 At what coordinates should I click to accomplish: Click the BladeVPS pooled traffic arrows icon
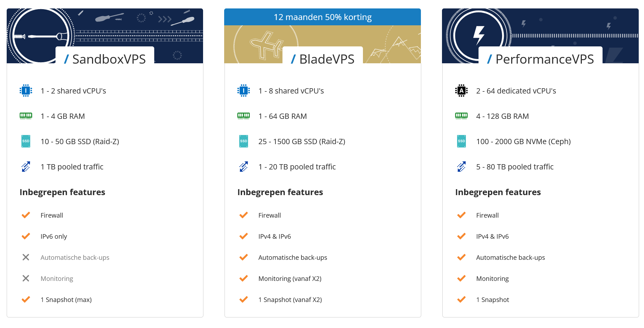click(x=243, y=167)
